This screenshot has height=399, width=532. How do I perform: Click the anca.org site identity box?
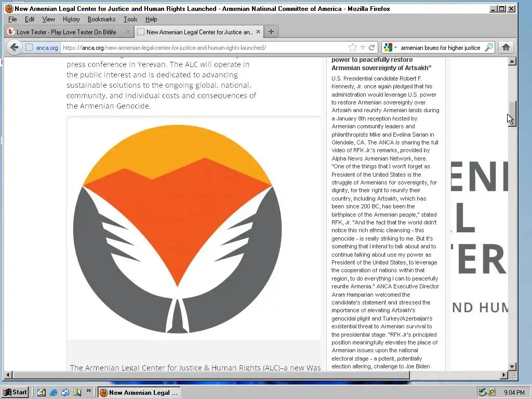42,47
